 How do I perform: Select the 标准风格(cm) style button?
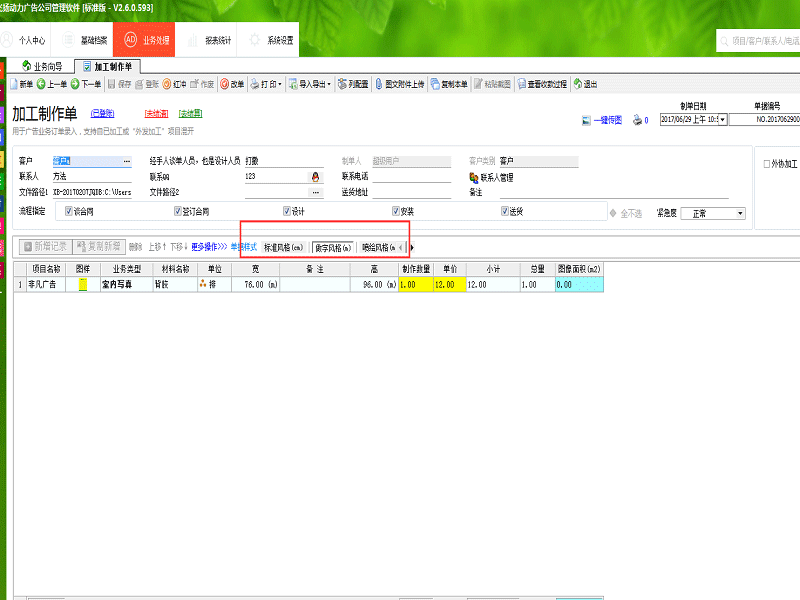pyautogui.click(x=283, y=246)
